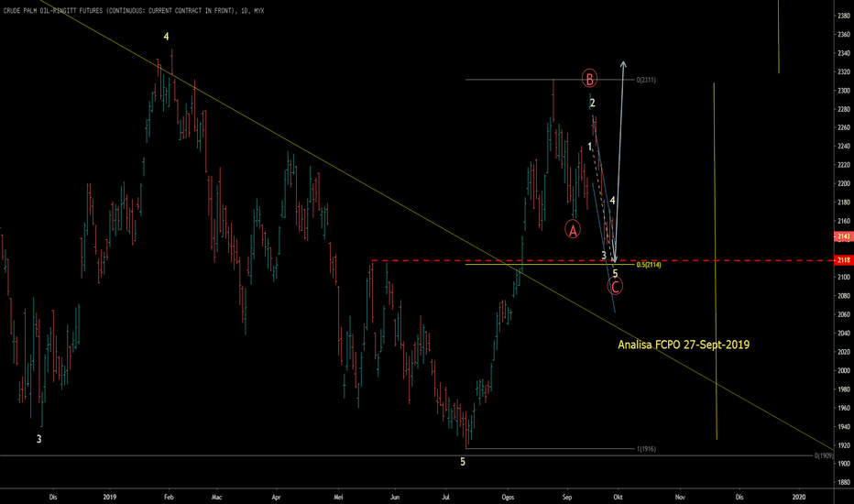Select wave label 3 at December low
The height and width of the screenshot is (504, 854).
[38, 439]
